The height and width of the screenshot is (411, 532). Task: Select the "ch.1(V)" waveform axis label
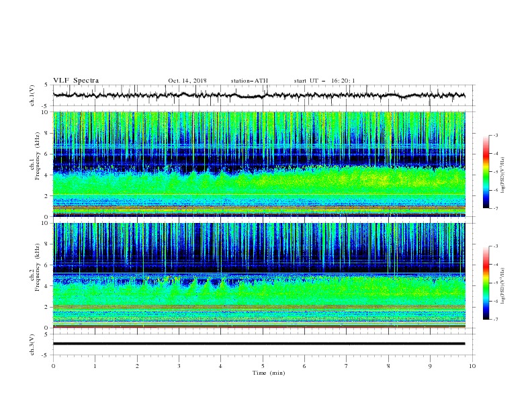[32, 95]
